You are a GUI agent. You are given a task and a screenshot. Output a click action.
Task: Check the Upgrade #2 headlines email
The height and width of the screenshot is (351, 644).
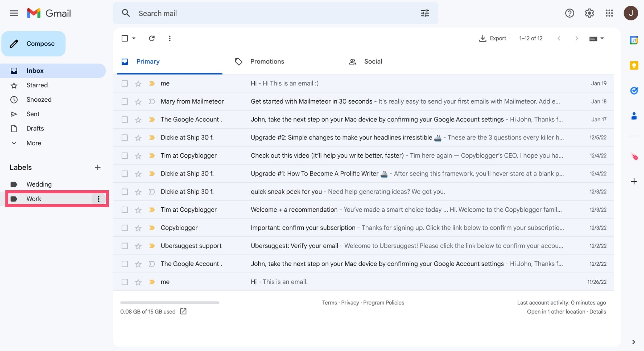click(x=125, y=138)
